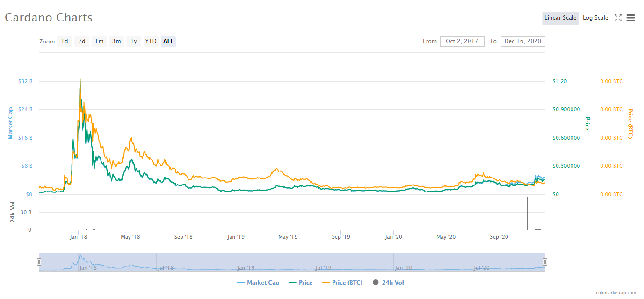
Task: Click the $0.300000 price axis label
Action: (x=566, y=166)
